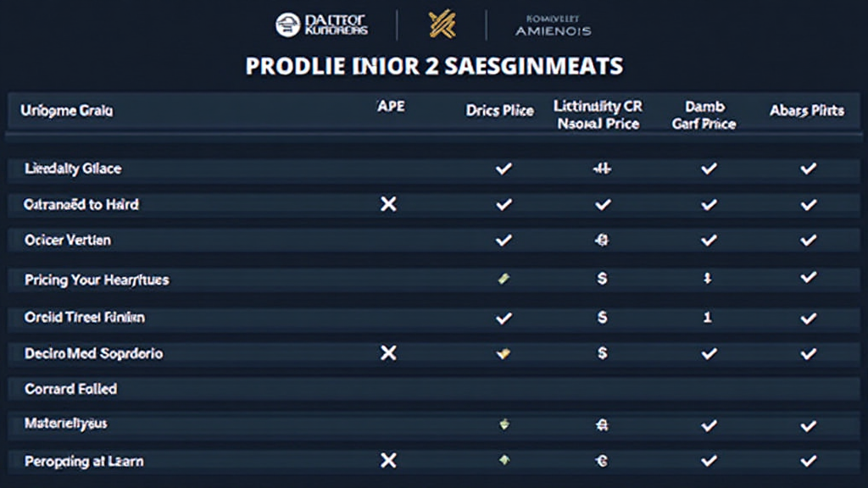Toggle Drics Plice checkmark for Liedalty Gilace
868x488 pixels.
point(504,169)
